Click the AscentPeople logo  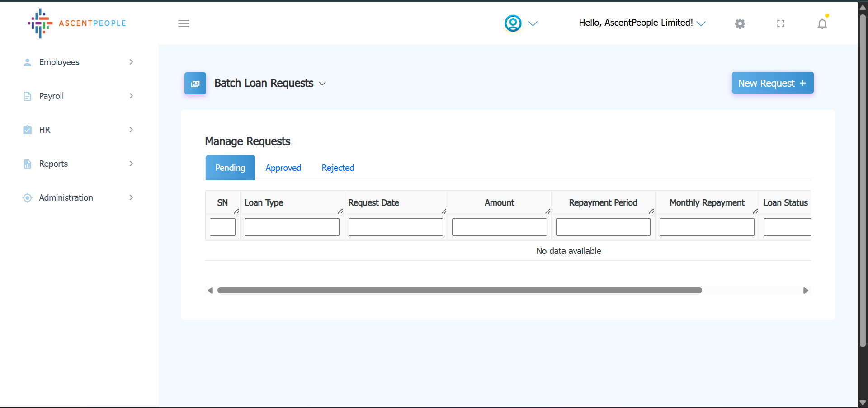coord(77,23)
